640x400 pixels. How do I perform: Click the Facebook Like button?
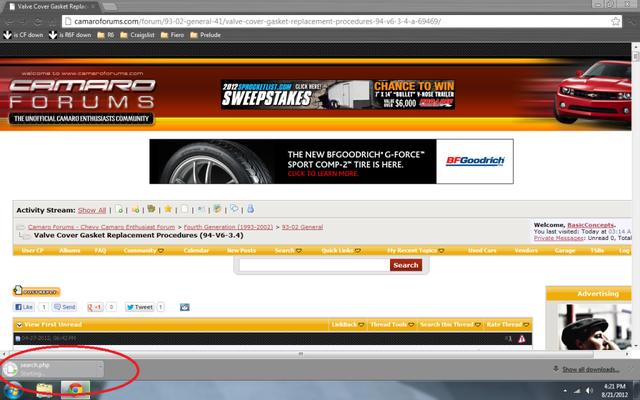point(24,307)
